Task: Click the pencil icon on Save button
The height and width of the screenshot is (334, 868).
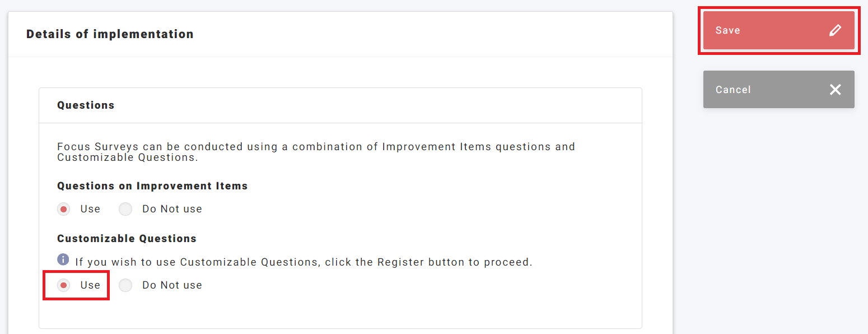Action: 835,30
